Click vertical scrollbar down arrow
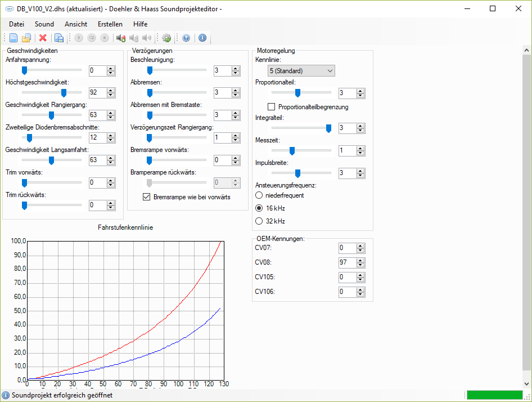This screenshot has width=532, height=402. point(526,384)
